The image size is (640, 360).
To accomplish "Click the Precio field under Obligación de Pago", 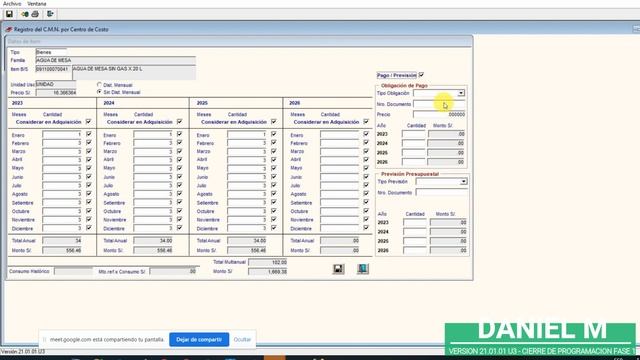I will tap(439, 115).
